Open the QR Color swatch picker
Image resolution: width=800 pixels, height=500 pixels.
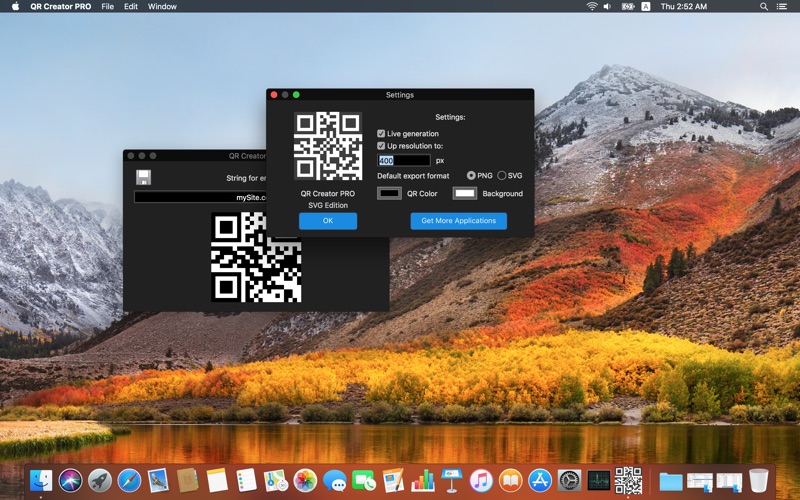click(x=389, y=193)
